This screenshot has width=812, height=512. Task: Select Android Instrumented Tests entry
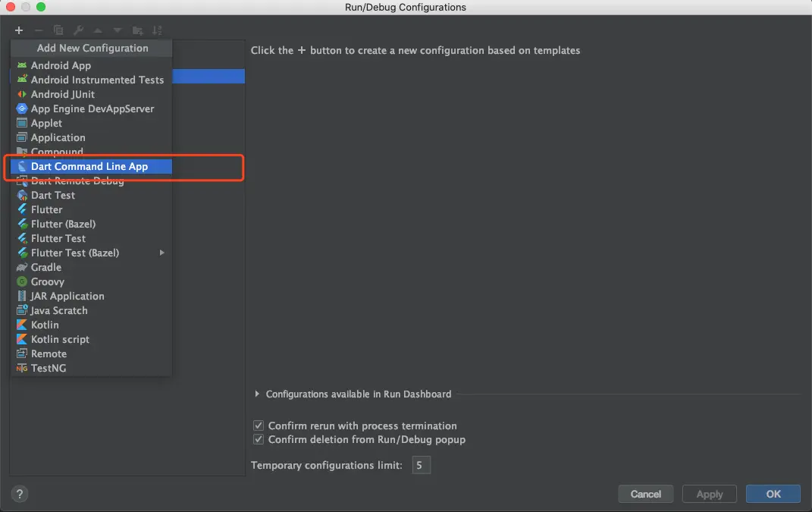pyautogui.click(x=91, y=80)
